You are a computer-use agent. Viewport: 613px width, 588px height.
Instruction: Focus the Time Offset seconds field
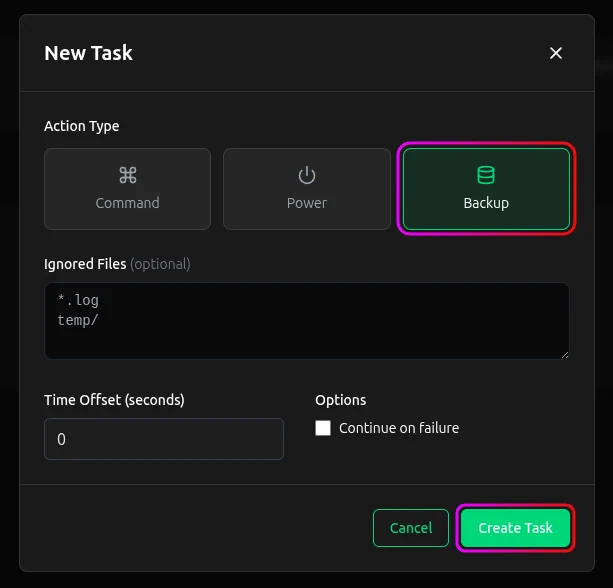(x=164, y=439)
